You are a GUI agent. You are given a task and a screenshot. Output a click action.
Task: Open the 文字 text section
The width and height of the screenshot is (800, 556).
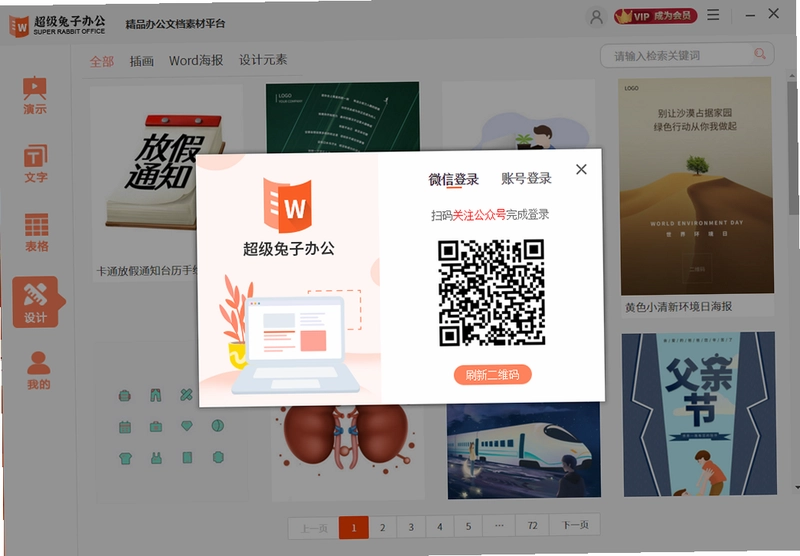point(35,163)
